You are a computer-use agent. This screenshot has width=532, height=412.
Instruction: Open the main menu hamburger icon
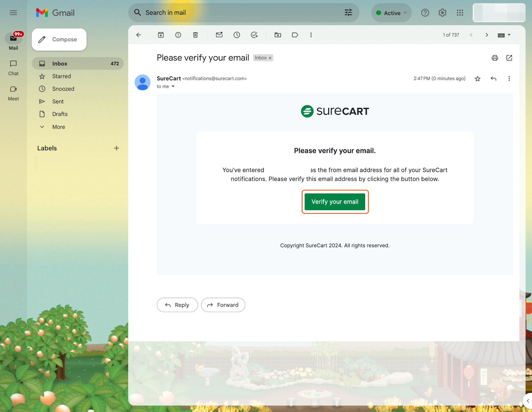[13, 13]
